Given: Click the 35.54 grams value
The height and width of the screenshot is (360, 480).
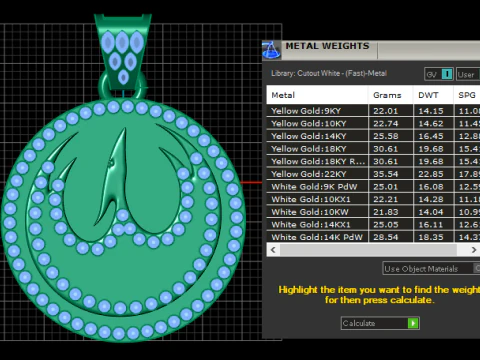Looking at the screenshot, I should (x=386, y=174).
